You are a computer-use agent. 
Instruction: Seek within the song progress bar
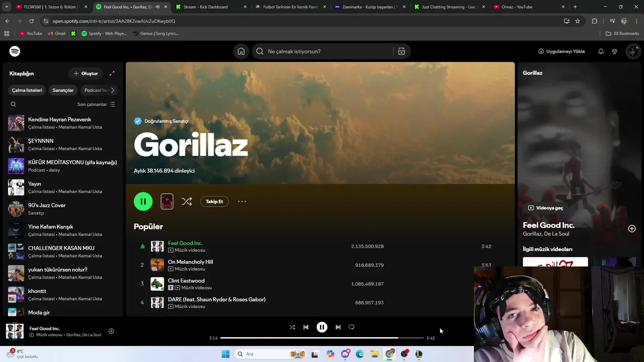[x=322, y=338]
